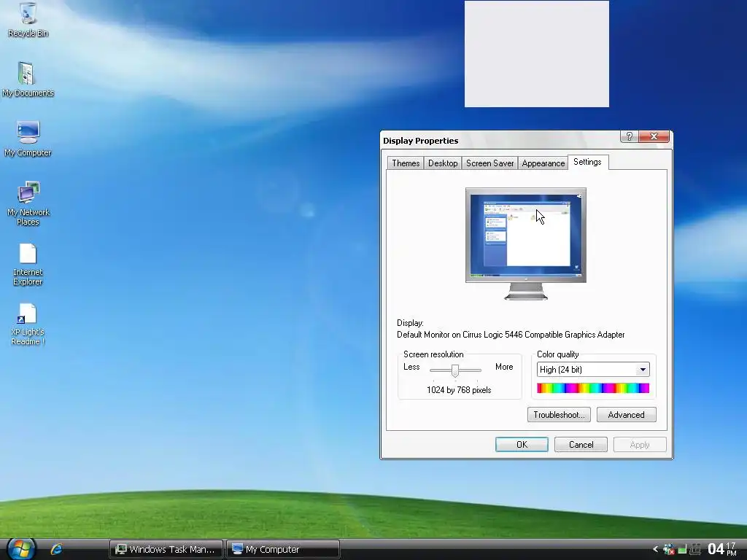Click the taskbar clock showing 04:17 PM
This screenshot has height=560, width=747.
[721, 549]
